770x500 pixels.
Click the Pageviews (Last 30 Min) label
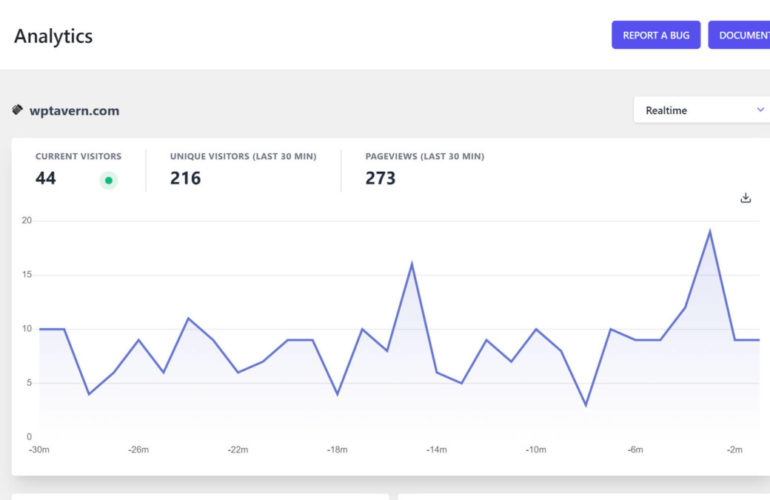click(424, 156)
